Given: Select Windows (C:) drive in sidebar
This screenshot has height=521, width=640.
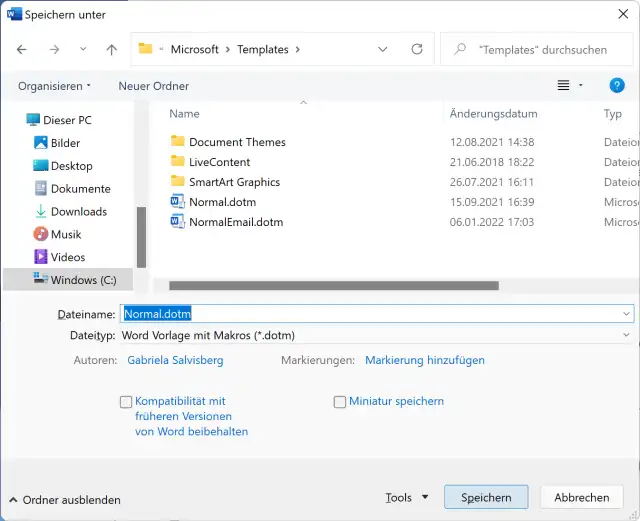Looking at the screenshot, I should click(x=83, y=280).
